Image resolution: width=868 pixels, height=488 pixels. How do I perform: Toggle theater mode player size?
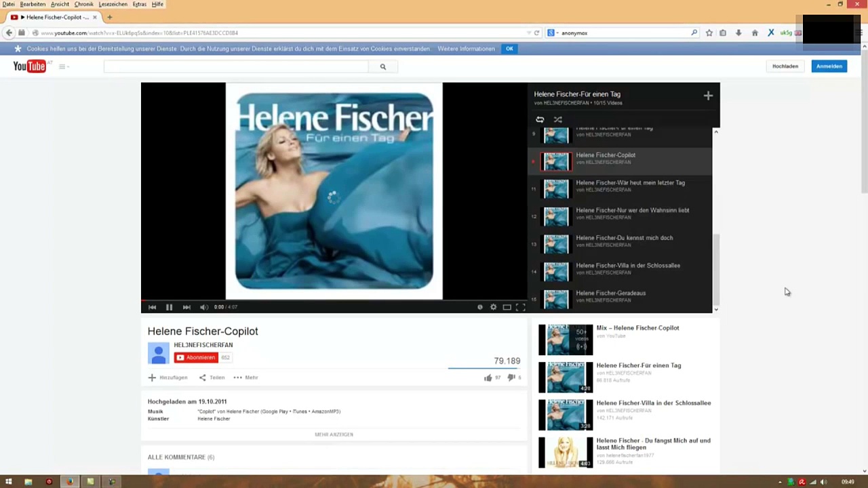[x=507, y=307]
